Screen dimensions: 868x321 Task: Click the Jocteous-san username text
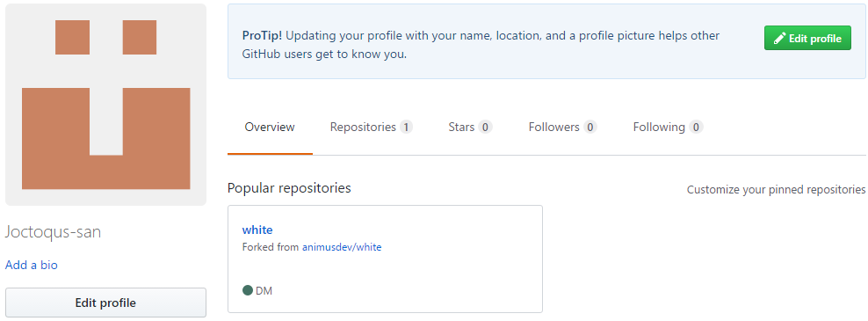coord(53,232)
